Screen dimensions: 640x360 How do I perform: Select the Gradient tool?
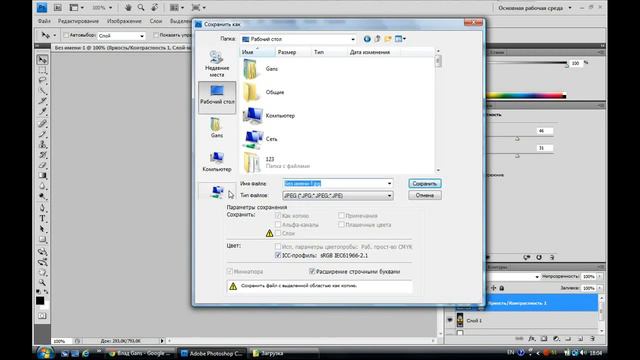pyautogui.click(x=42, y=176)
